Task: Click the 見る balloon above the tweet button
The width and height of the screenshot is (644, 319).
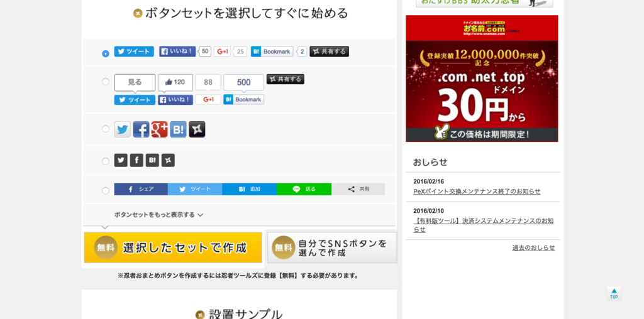Action: pos(135,82)
